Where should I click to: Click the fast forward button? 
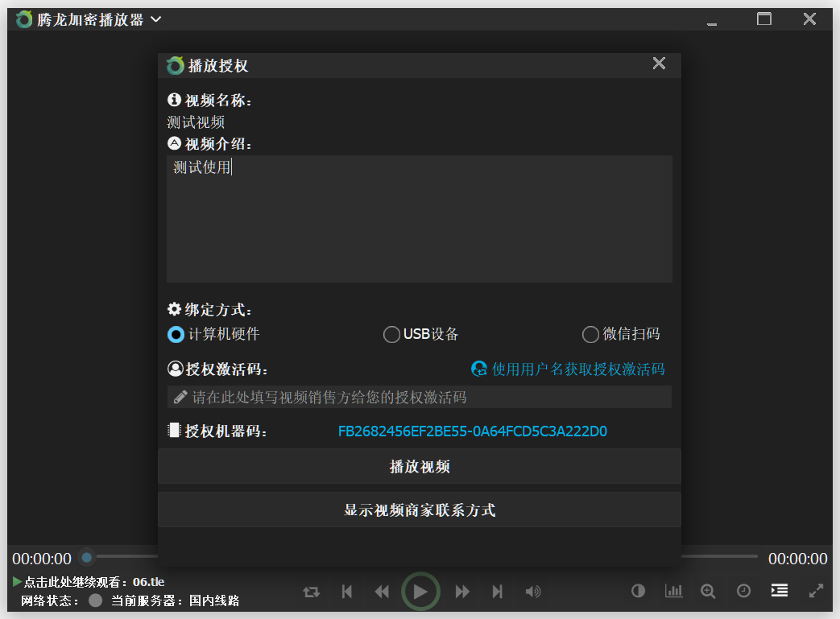pos(462,592)
